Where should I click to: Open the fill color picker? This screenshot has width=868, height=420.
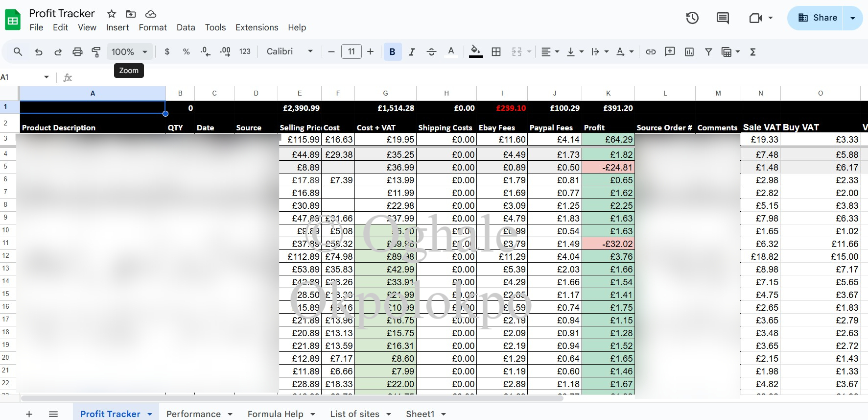click(x=475, y=52)
